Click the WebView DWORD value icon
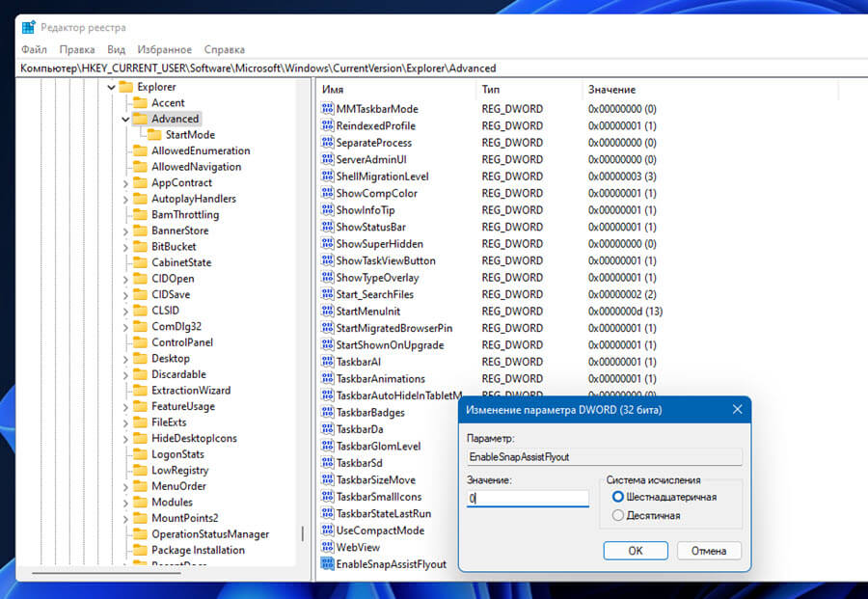 point(327,547)
